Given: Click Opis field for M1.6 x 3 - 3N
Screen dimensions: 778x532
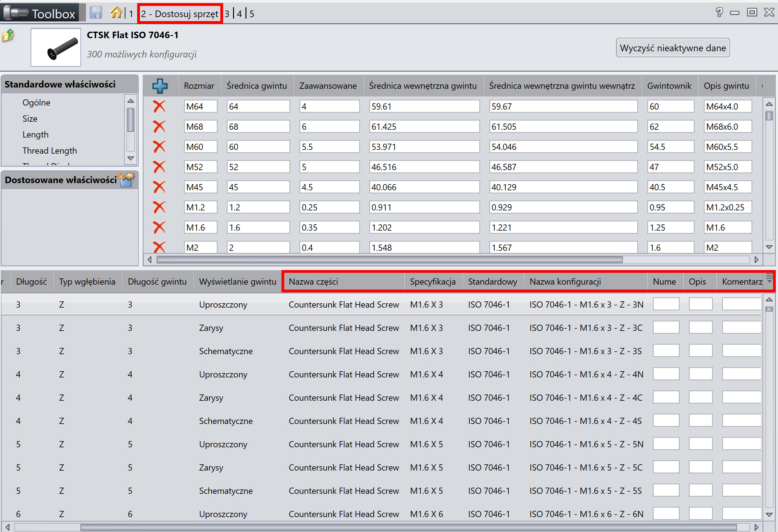Looking at the screenshot, I should [700, 304].
